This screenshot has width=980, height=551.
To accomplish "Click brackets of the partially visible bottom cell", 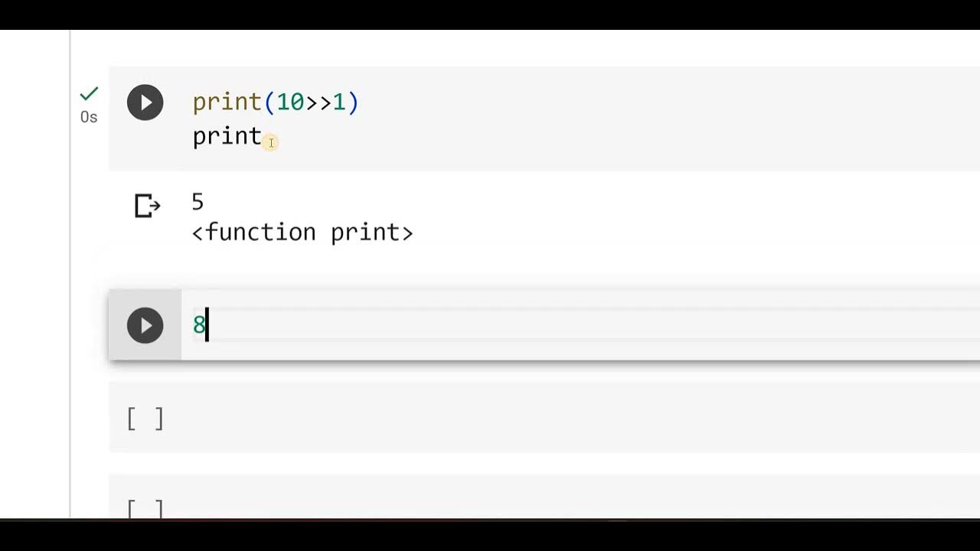I will click(145, 508).
